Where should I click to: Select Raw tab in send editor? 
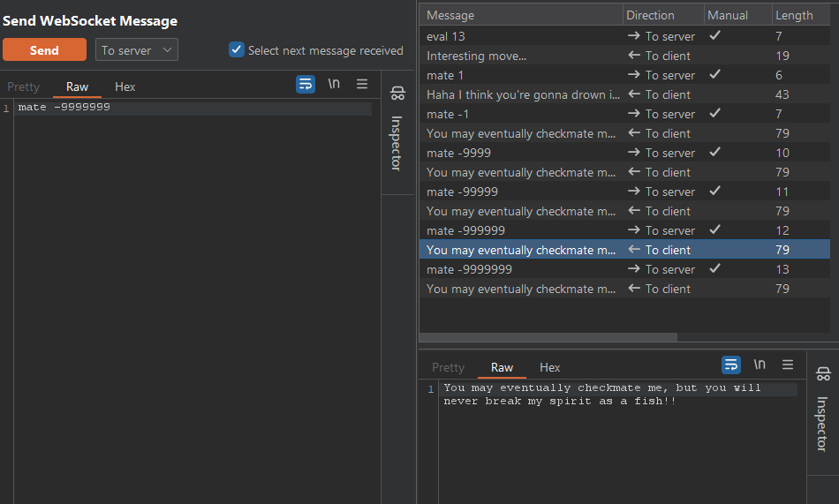tap(77, 87)
